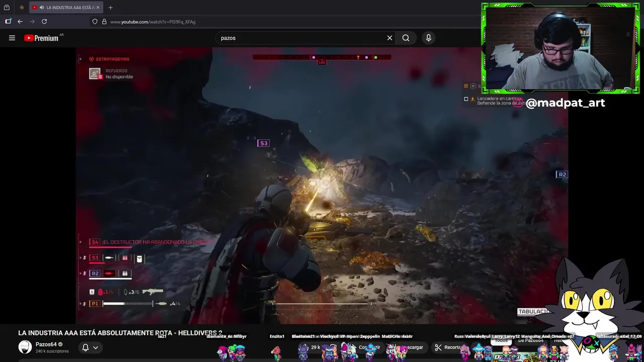Click the '240 k suscriptores' subscriber count

(x=52, y=351)
